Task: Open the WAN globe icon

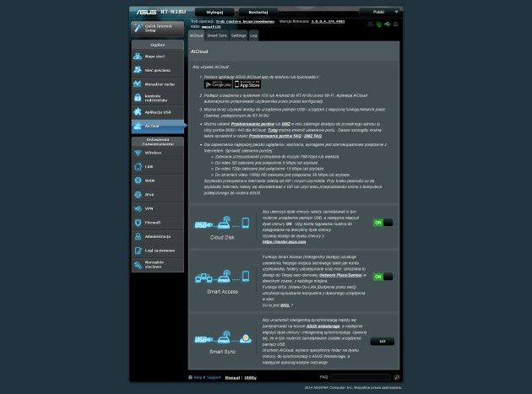Action: pyautogui.click(x=138, y=181)
